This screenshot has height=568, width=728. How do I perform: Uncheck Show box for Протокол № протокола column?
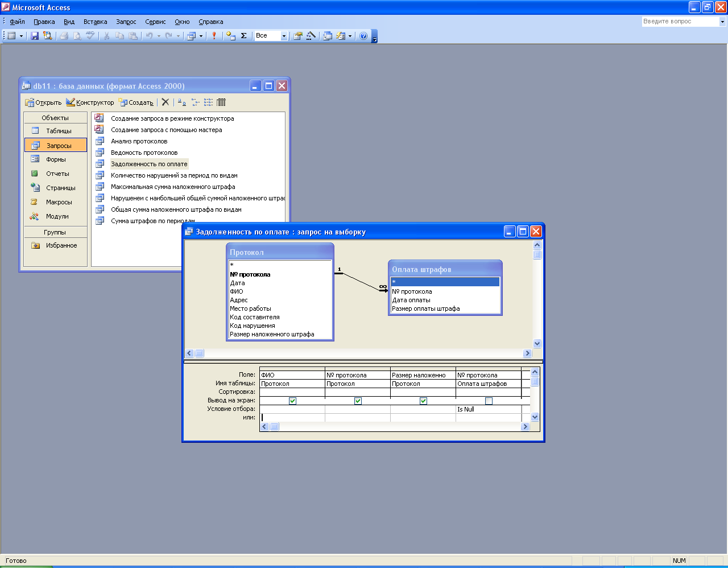[x=358, y=401]
